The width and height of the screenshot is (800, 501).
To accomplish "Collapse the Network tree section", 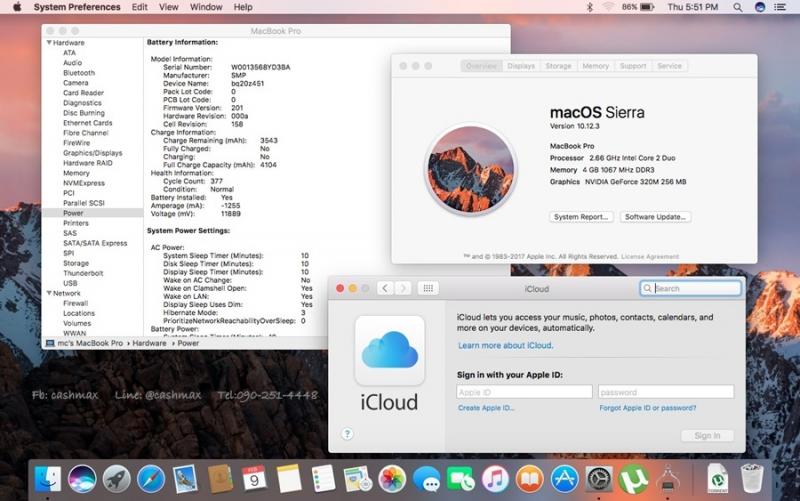I will (x=49, y=293).
